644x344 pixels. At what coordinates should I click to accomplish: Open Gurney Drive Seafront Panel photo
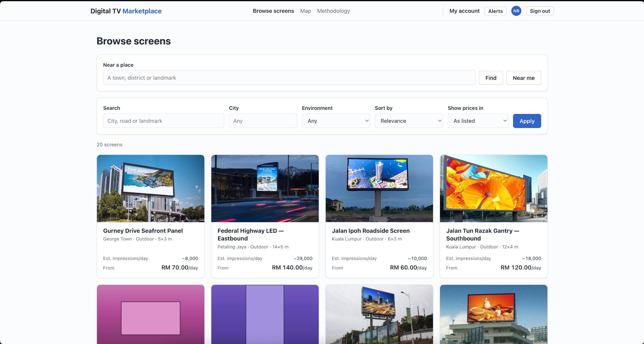151,188
